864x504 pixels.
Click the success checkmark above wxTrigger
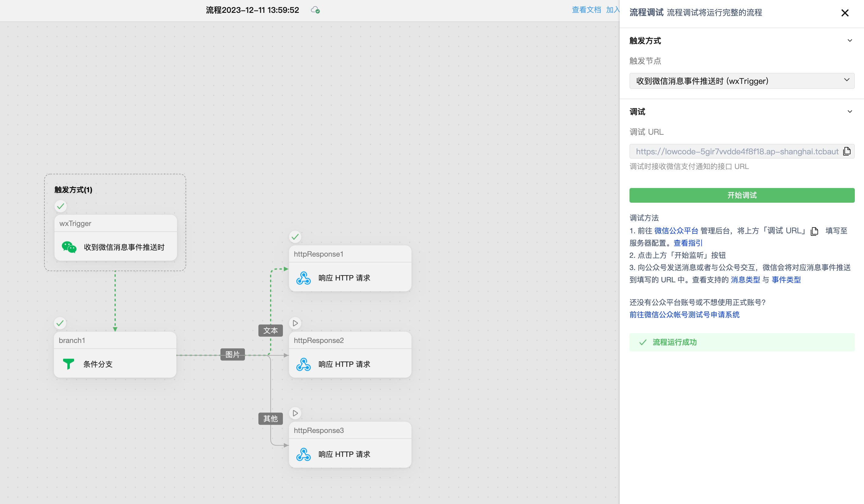coord(61,206)
